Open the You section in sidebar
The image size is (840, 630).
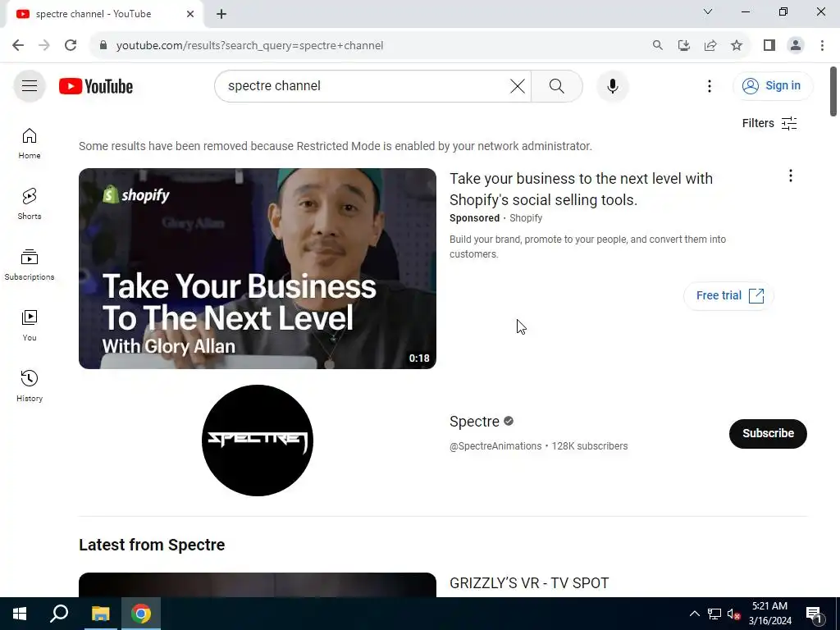(x=30, y=325)
